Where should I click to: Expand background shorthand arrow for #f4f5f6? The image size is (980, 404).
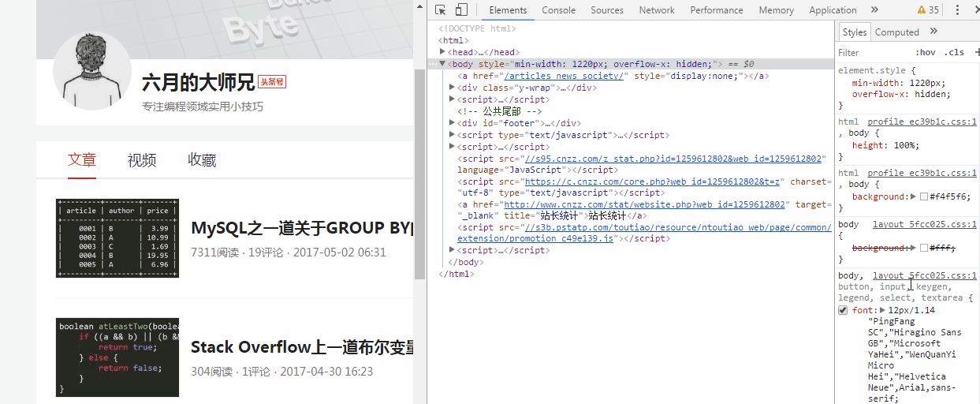point(914,196)
